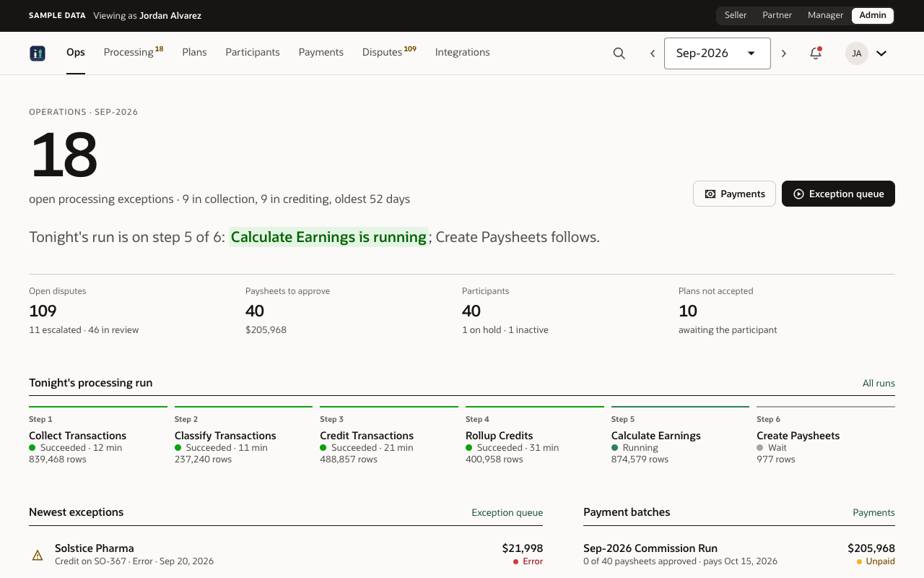
Task: Open the Processing tab
Action: point(134,52)
